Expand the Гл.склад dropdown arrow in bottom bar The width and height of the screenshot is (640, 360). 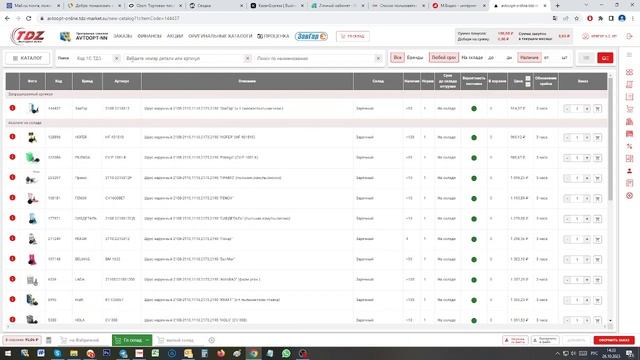click(x=147, y=340)
